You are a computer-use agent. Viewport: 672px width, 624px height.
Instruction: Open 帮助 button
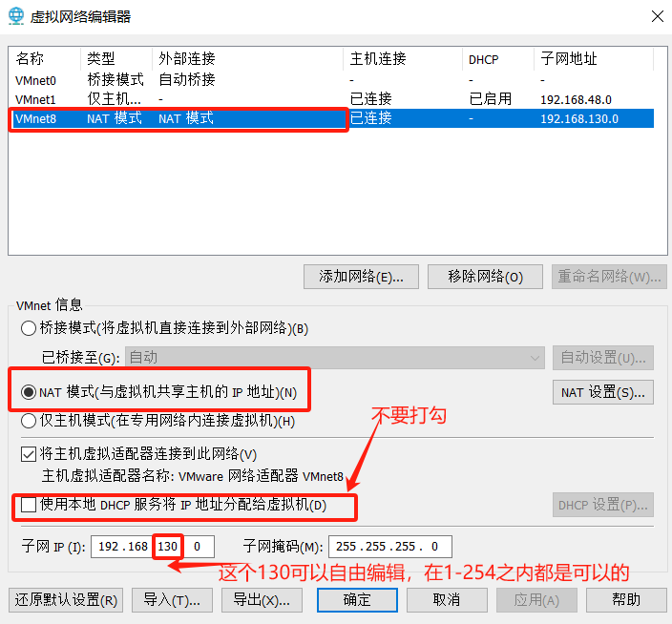(626, 600)
